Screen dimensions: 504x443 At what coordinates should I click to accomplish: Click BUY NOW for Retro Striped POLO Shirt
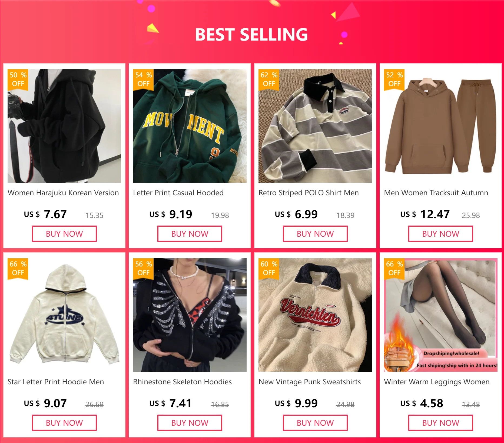(x=315, y=234)
